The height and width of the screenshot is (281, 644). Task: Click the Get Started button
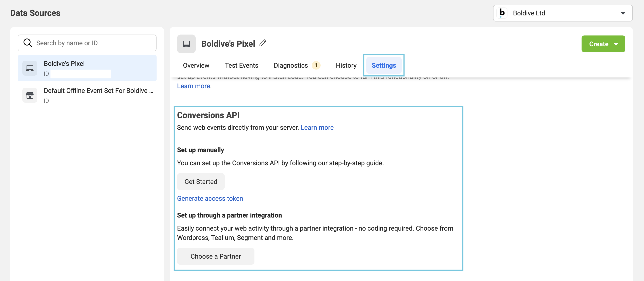coord(201,182)
